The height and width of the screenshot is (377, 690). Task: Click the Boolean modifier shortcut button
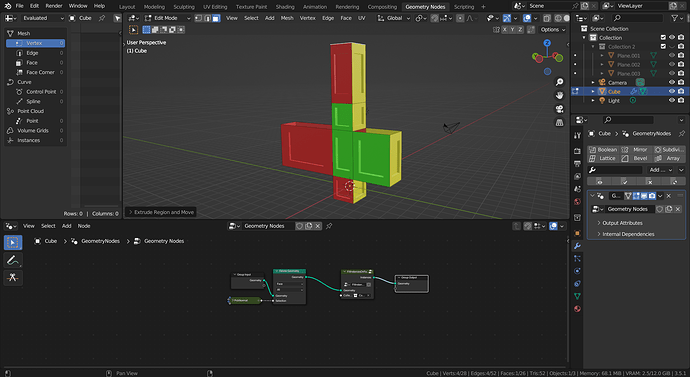tap(604, 150)
